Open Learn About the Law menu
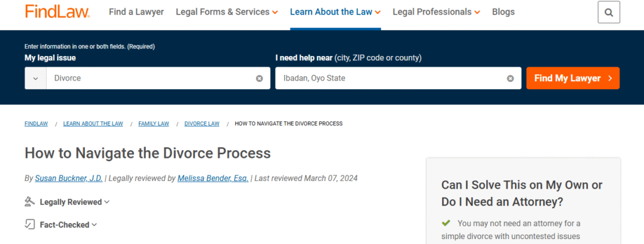 tap(335, 12)
